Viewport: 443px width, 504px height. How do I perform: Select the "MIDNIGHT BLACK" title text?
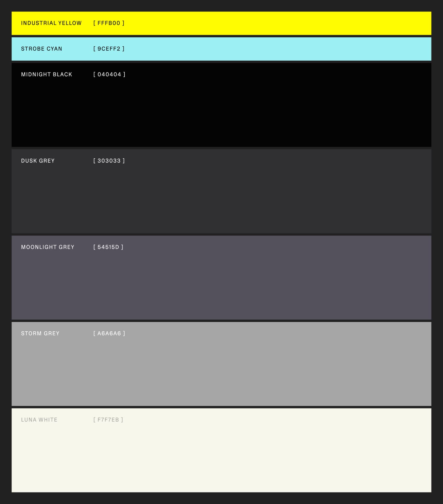pyautogui.click(x=47, y=74)
